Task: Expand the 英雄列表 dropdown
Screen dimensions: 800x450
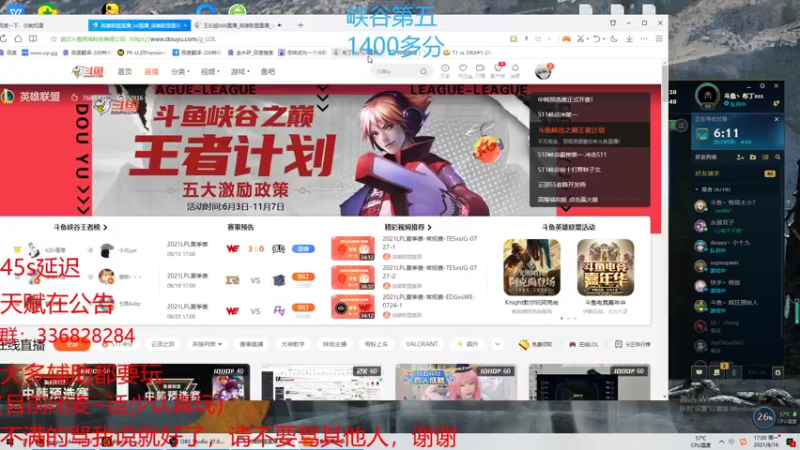Action: pyautogui.click(x=207, y=344)
